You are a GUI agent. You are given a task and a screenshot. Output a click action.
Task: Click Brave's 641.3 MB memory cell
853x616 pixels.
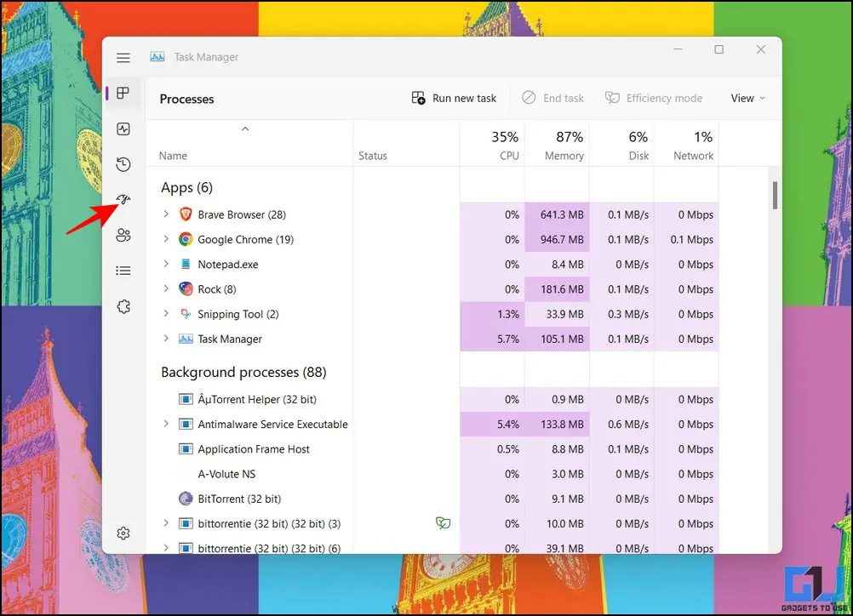tap(558, 214)
